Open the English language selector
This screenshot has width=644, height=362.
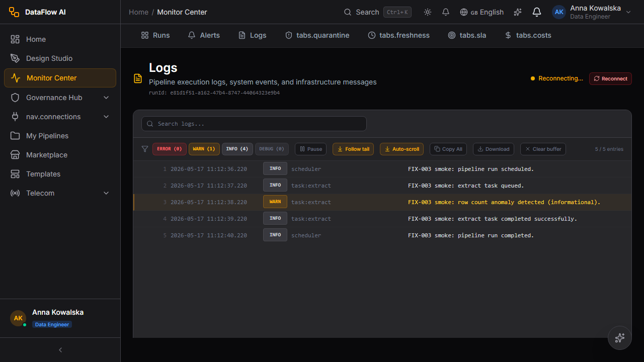point(482,12)
